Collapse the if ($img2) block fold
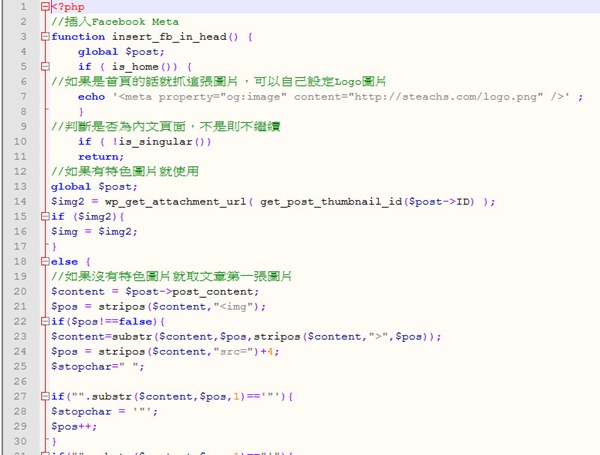 point(45,217)
